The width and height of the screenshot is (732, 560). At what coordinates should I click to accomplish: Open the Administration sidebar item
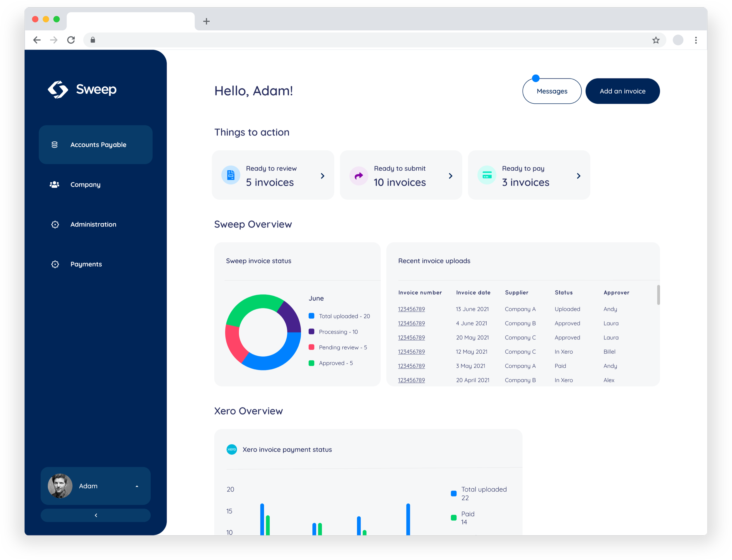(x=93, y=224)
